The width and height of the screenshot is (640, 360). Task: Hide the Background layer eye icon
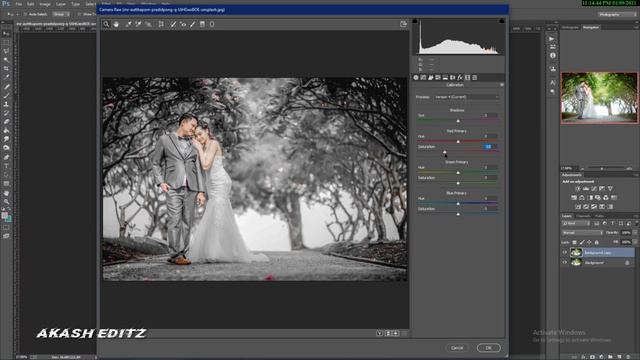[565, 263]
